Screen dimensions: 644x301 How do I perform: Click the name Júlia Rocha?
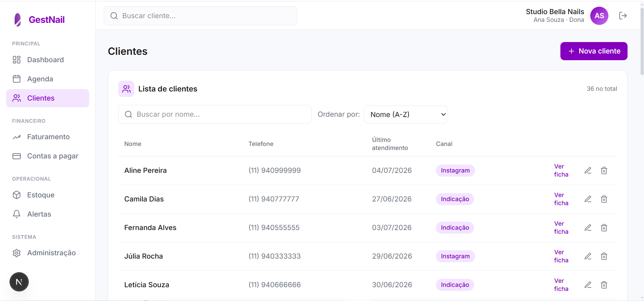point(143,256)
